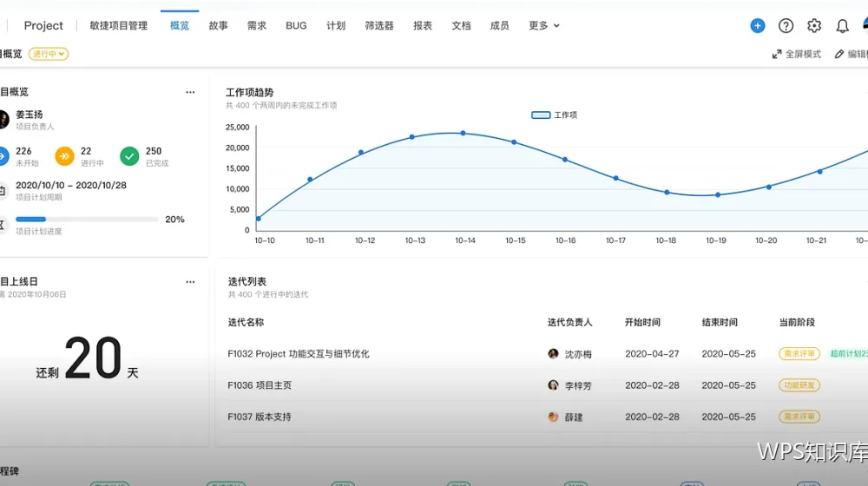Open iteration F1032 Project 功能交互与细节优化
Viewport: 868px width, 486px height.
click(x=299, y=354)
